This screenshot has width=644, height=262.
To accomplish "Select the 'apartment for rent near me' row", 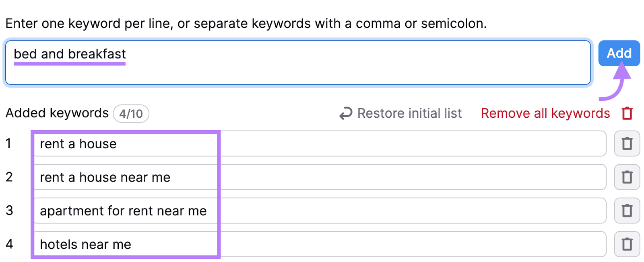I will click(x=124, y=211).
